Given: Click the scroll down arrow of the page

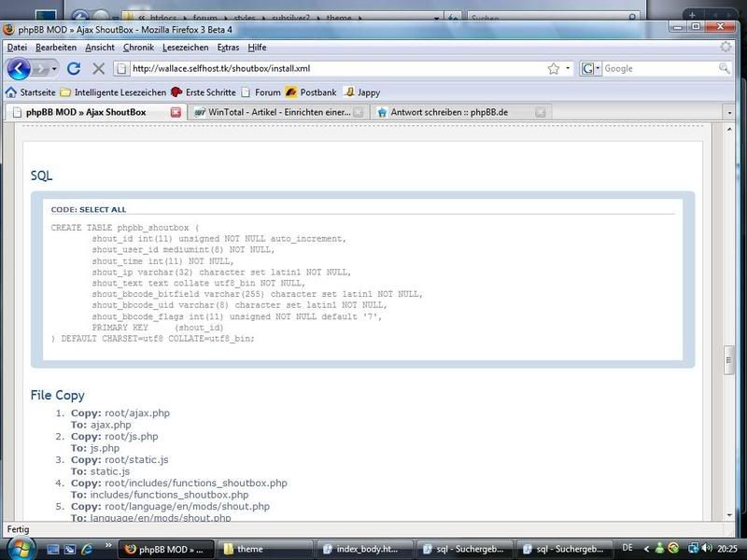Looking at the screenshot, I should coord(729,515).
